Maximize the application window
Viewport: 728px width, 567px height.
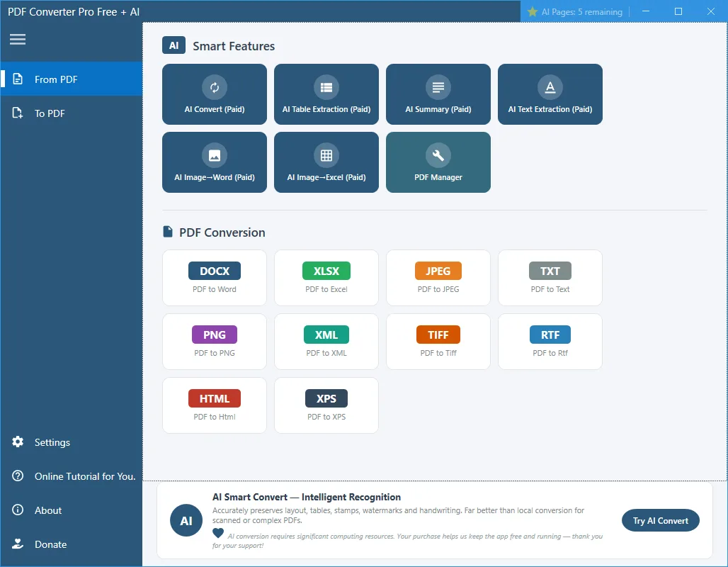(x=678, y=11)
